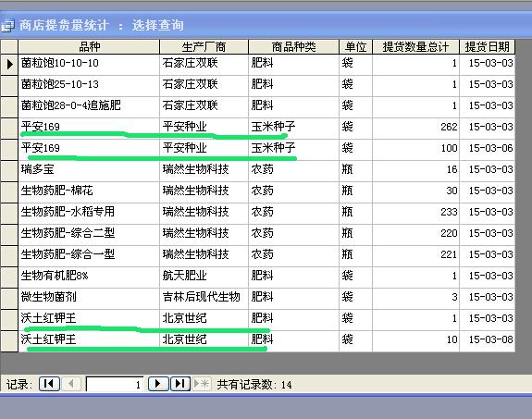Select the 提货数量总计 column header
Image resolution: width=532 pixels, height=419 pixels.
pyautogui.click(x=415, y=47)
